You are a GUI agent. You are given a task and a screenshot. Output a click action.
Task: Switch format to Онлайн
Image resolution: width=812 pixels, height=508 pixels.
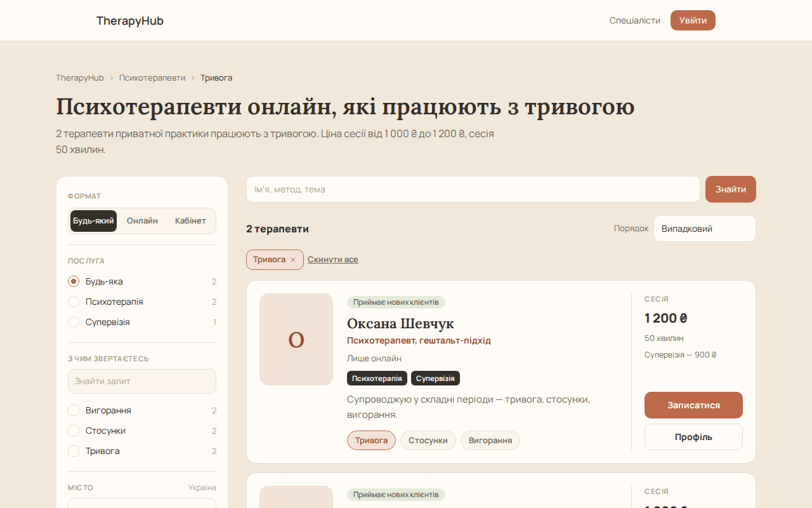142,221
